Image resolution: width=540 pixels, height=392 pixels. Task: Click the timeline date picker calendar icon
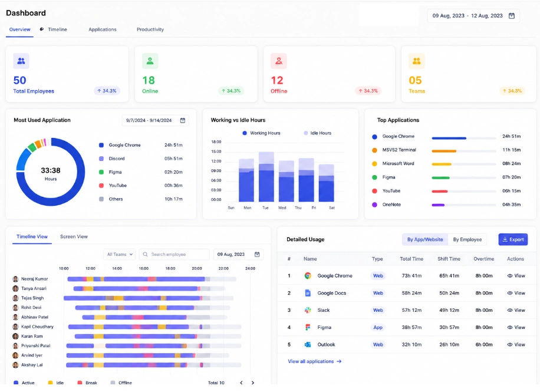pyautogui.click(x=257, y=254)
